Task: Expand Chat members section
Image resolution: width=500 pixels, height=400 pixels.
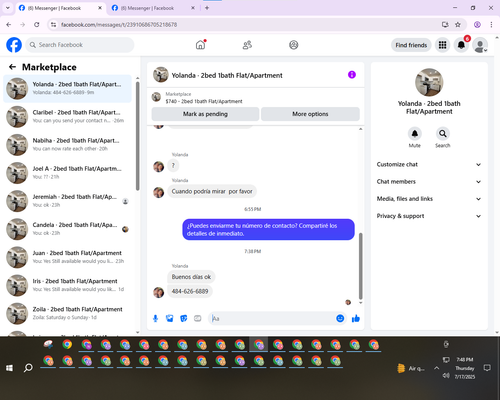Action: (x=429, y=182)
